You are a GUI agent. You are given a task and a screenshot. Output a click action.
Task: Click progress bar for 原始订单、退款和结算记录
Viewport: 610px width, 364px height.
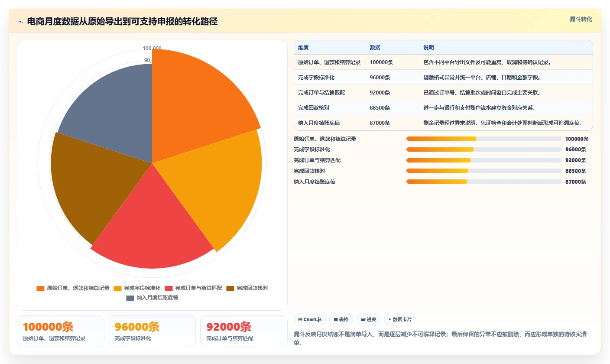click(484, 139)
